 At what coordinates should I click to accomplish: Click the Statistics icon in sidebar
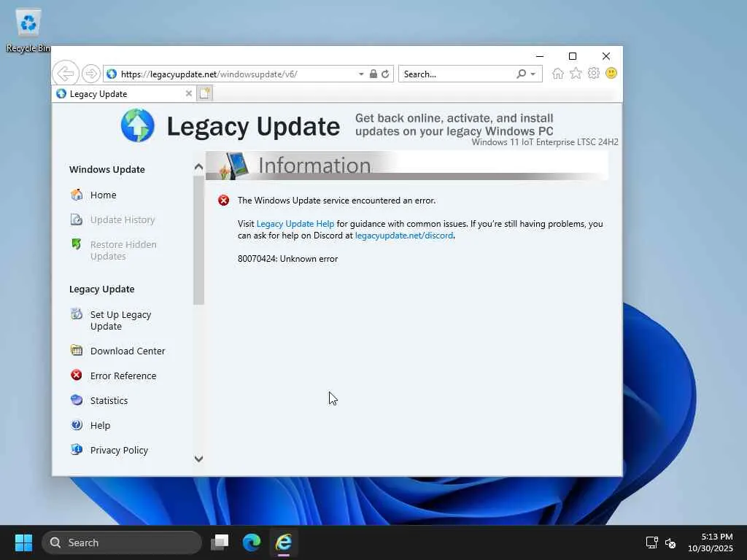pos(77,400)
